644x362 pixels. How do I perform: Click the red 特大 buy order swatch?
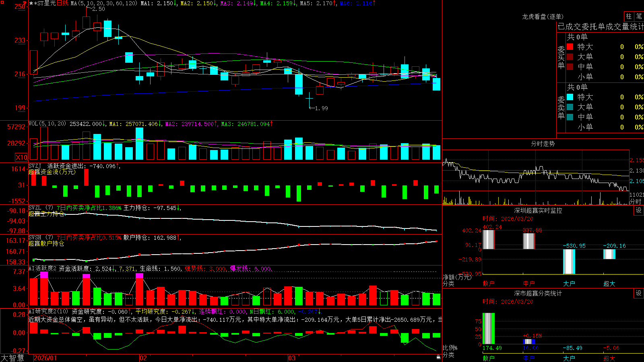pos(570,47)
